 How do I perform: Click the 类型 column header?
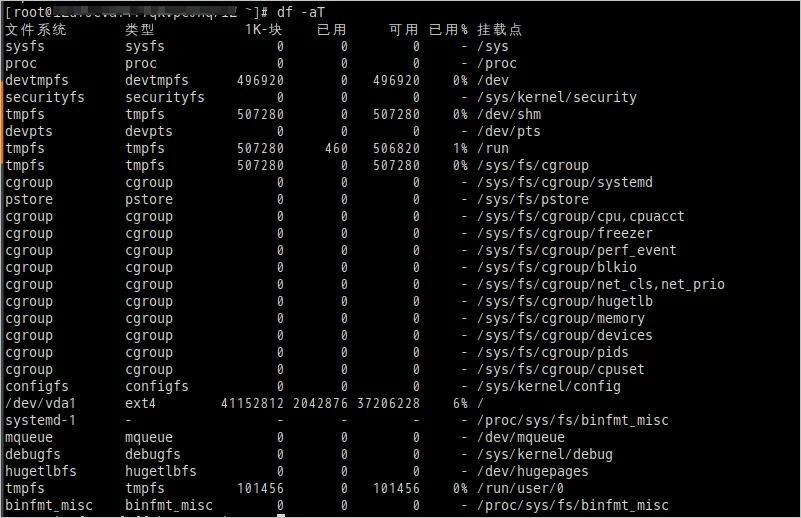[140, 29]
